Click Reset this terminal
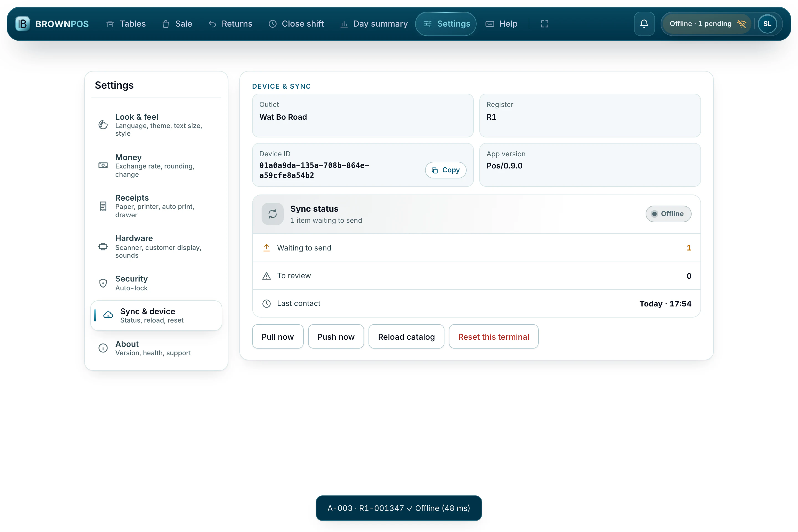 494,337
